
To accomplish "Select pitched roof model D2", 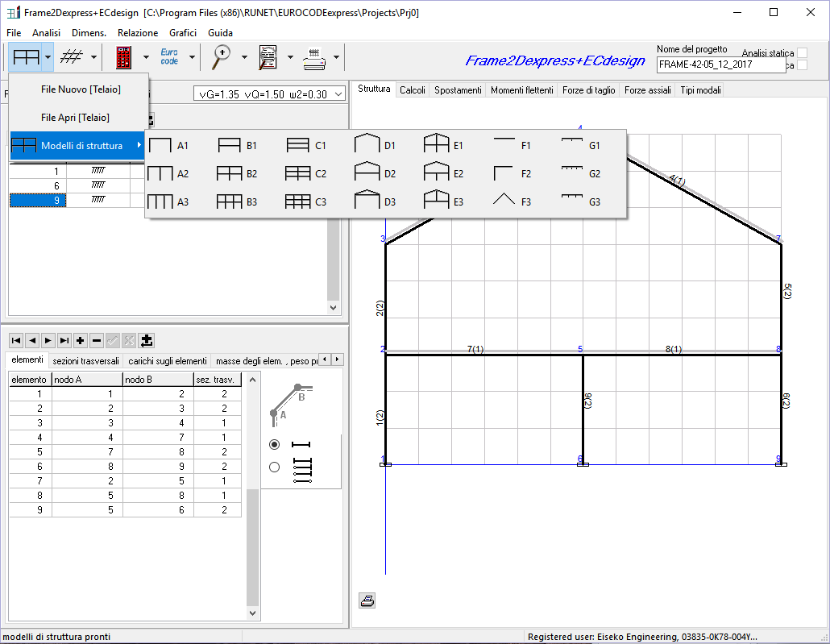I will point(375,172).
